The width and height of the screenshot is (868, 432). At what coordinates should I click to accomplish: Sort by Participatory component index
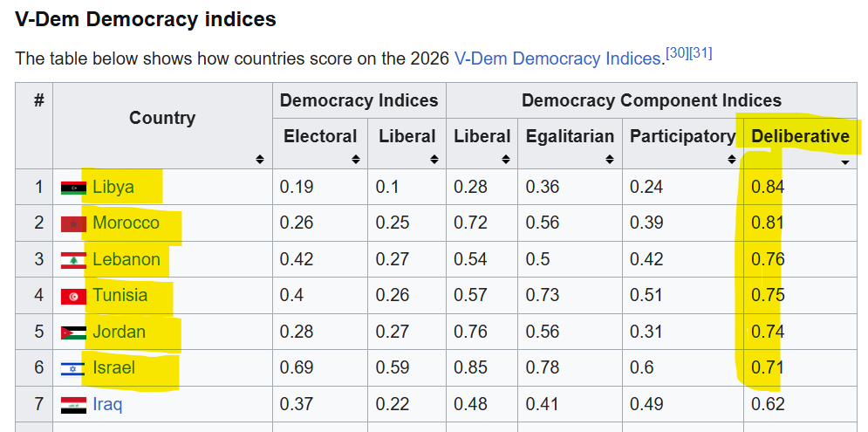730,160
